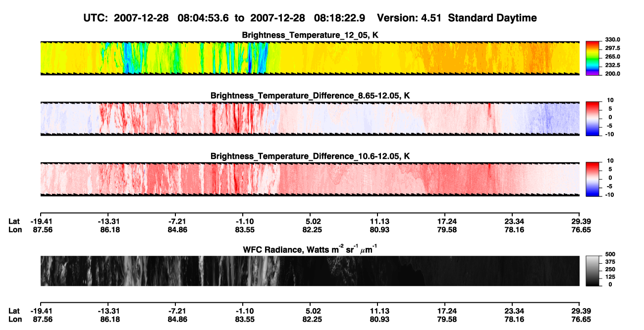Click the Brightness_Temperature_Difference_10.6-12.05 title
This screenshot has height=330, width=644.
click(310, 156)
